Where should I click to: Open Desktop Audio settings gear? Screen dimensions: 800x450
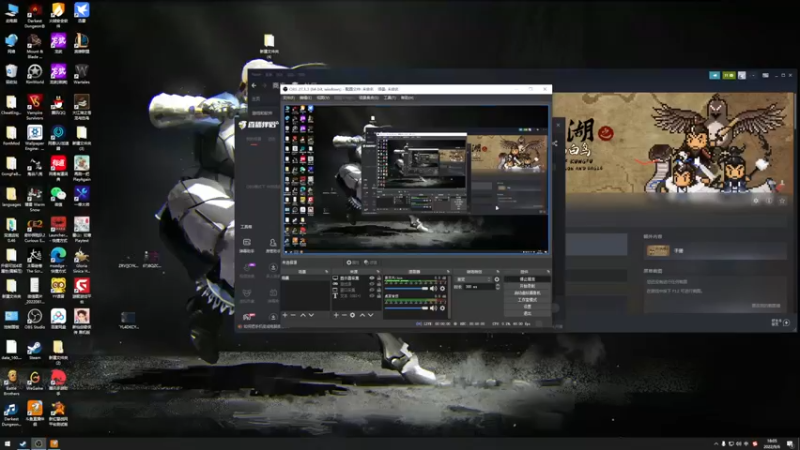pyautogui.click(x=442, y=308)
